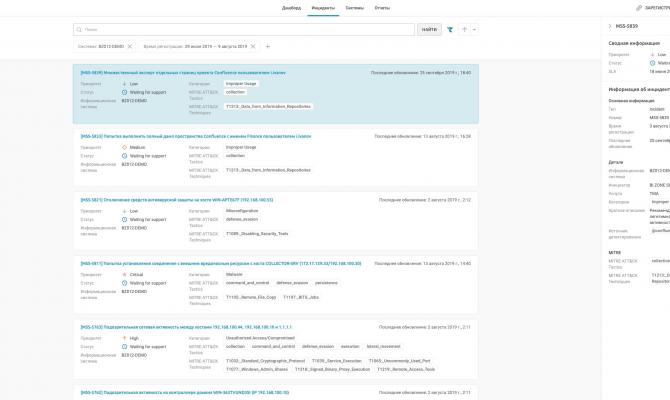
Task: Click T1077_Windows_Admin_Shares technique tag
Action: tap(257, 369)
